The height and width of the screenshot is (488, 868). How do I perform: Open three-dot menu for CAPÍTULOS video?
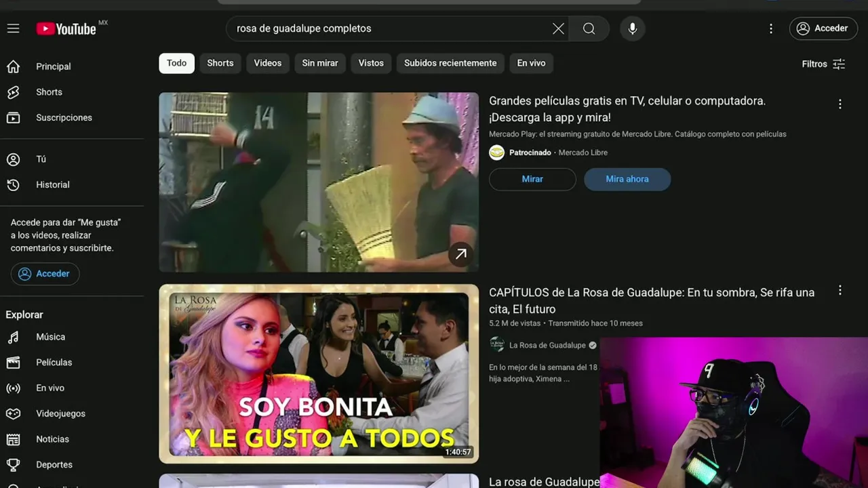click(840, 290)
